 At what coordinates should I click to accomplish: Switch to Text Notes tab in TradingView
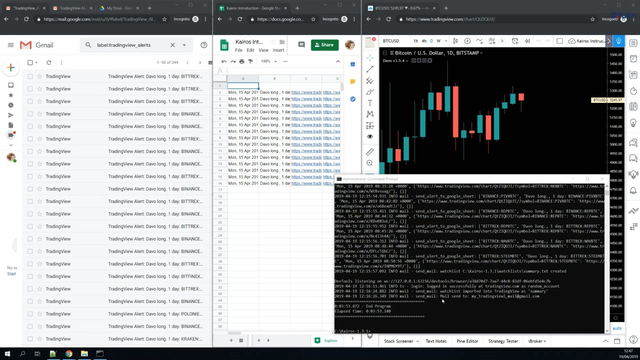tap(436, 341)
